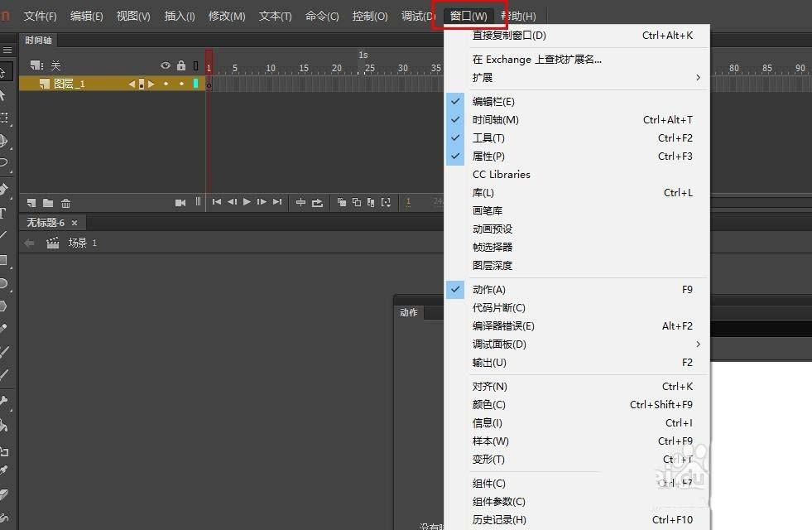Click the Loop Playback icon
812x530 pixels.
(317, 202)
